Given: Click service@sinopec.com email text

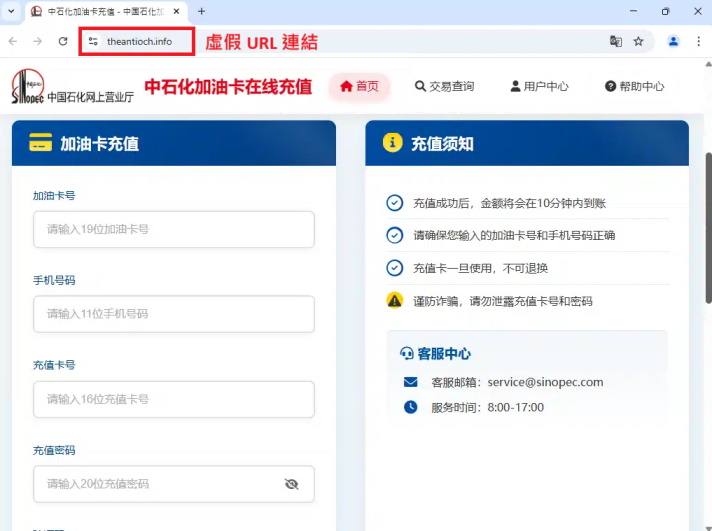Looking at the screenshot, I should 545,382.
